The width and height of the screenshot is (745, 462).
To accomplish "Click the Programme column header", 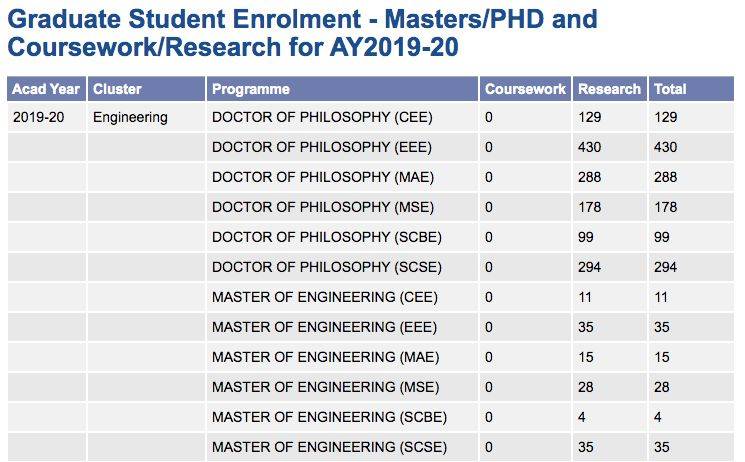I will (x=251, y=89).
